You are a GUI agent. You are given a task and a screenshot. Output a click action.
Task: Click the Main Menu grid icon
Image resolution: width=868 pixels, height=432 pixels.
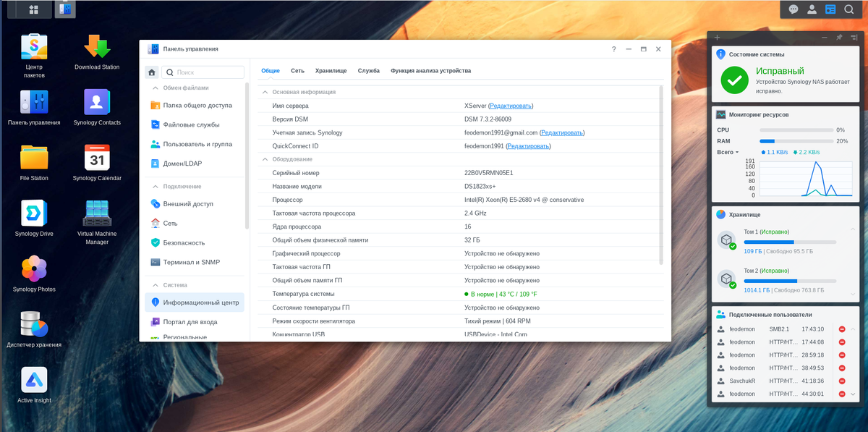(34, 9)
